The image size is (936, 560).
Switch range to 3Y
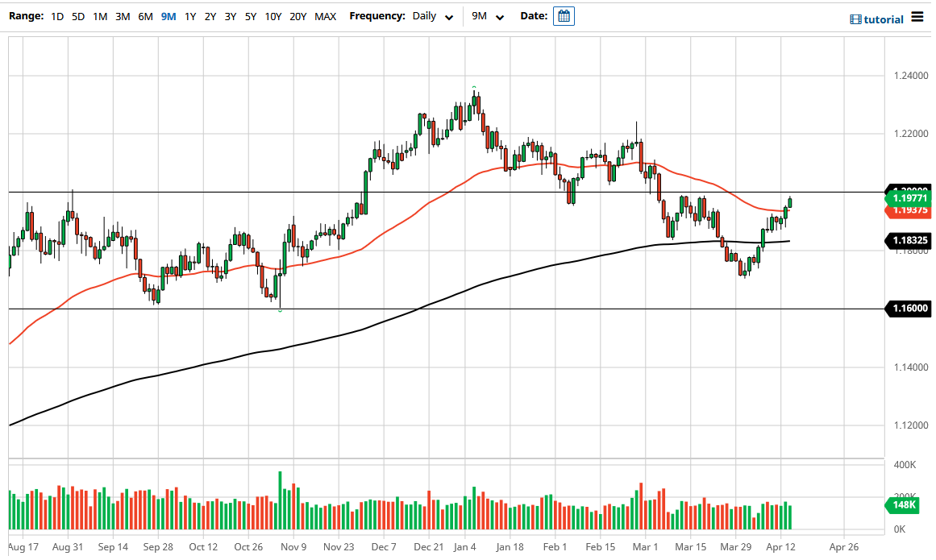click(x=231, y=17)
